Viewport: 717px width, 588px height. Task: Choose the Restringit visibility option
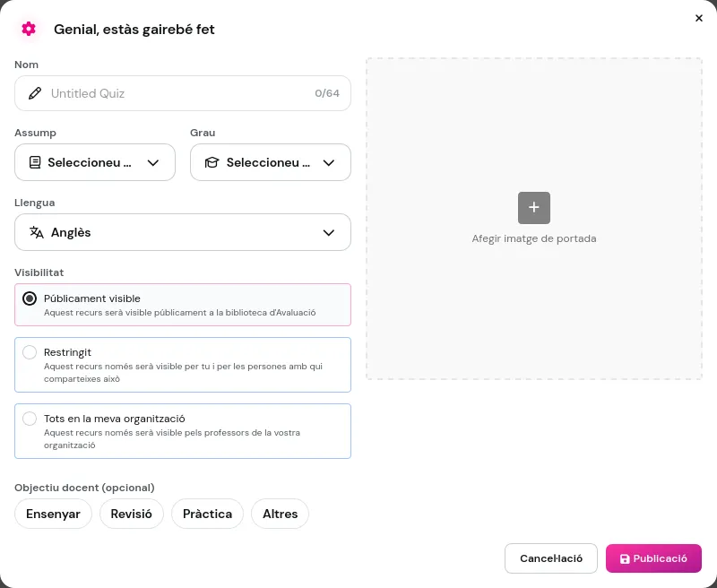tap(30, 352)
